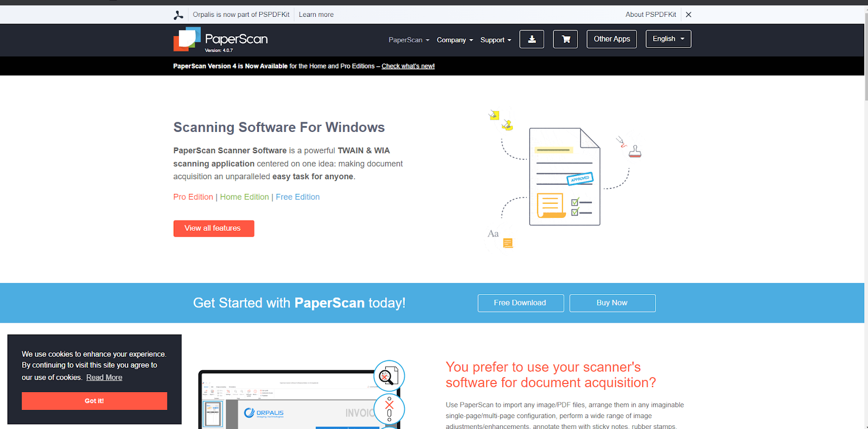Click the PaperScan logo
Screen dimensions: 868x429
click(x=221, y=40)
